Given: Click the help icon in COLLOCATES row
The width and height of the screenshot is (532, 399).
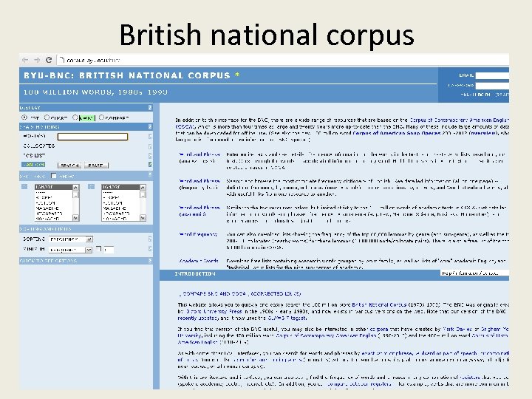Looking at the screenshot, I should point(150,146).
